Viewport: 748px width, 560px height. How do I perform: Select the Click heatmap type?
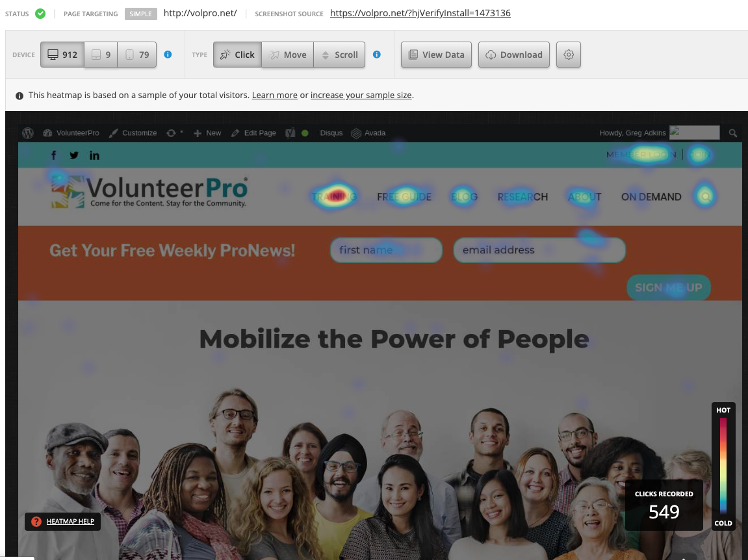(x=238, y=55)
